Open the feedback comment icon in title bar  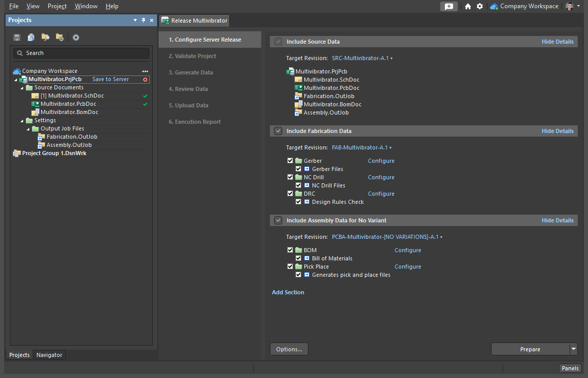[449, 6]
